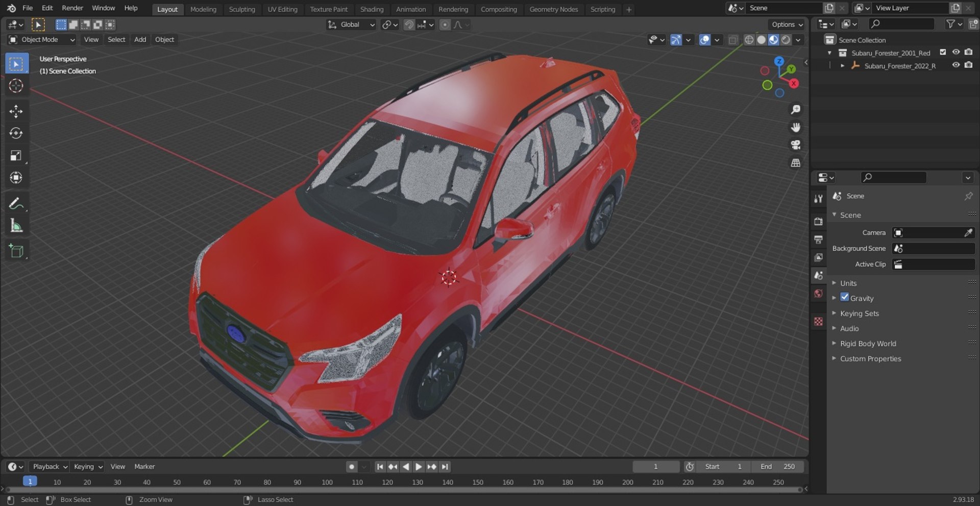
Task: Pick the Scale tool
Action: click(16, 155)
